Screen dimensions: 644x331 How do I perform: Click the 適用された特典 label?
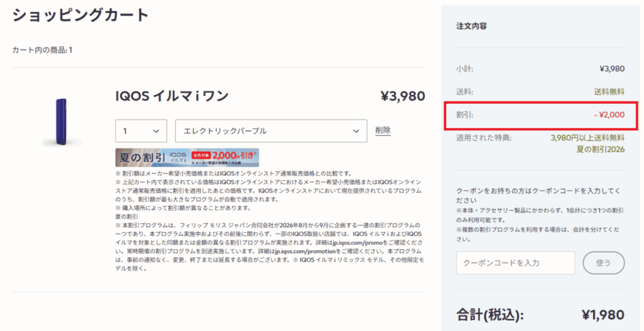point(484,137)
